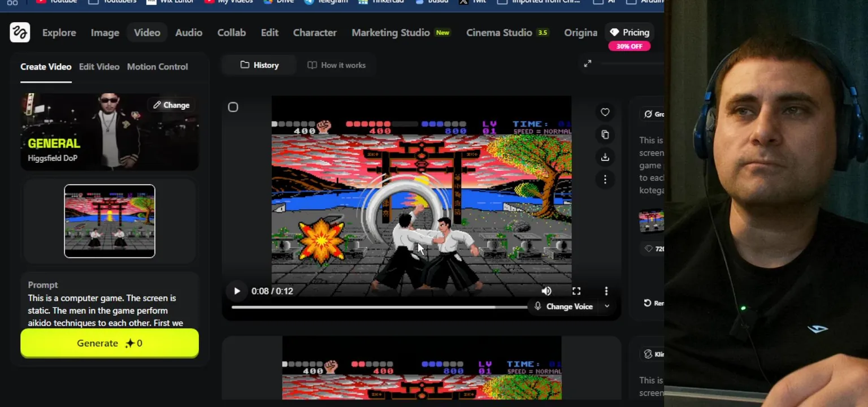The height and width of the screenshot is (407, 868).
Task: Open the more options beside the first video
Action: [605, 180]
